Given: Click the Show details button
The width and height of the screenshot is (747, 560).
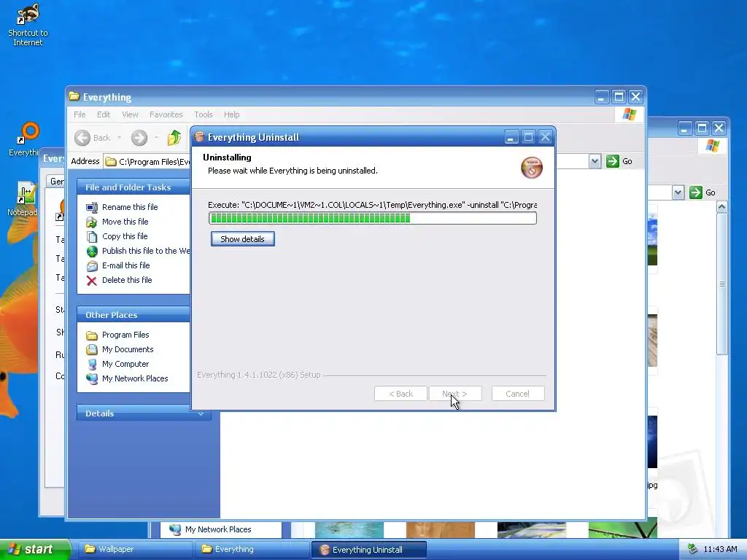Looking at the screenshot, I should click(242, 239).
